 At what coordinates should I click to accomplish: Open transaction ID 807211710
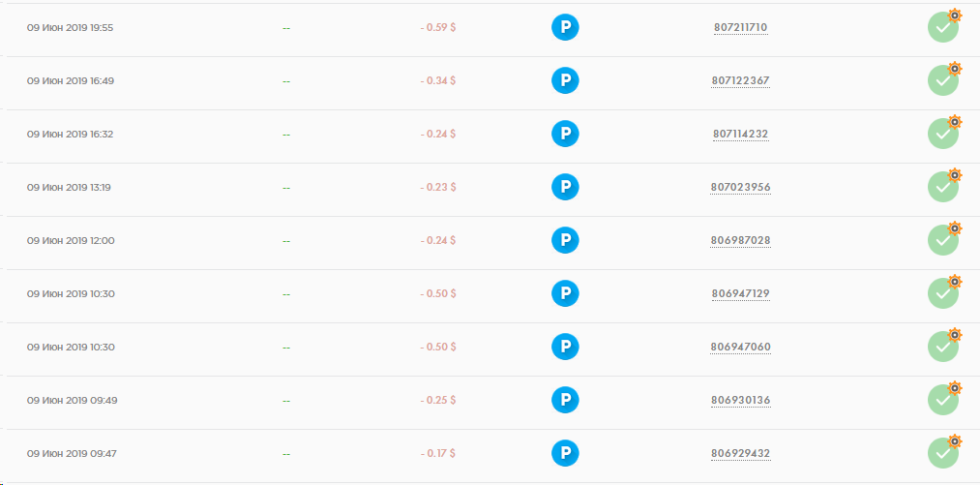point(741,27)
